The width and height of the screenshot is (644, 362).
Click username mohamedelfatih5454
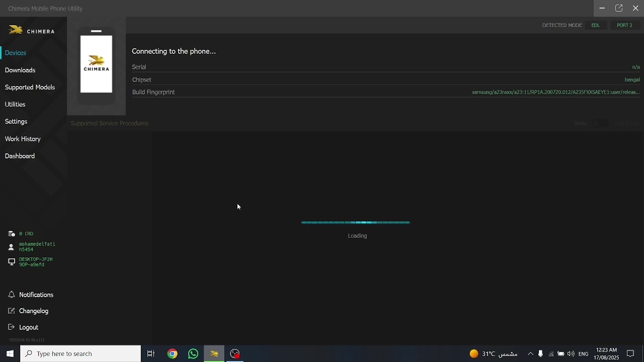[37, 247]
